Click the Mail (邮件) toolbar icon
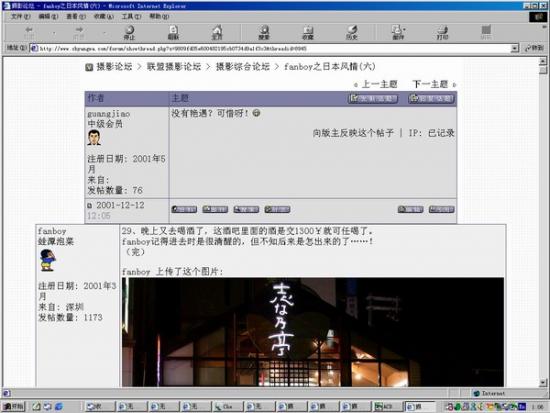The height and width of the screenshot is (413, 550). [x=398, y=32]
